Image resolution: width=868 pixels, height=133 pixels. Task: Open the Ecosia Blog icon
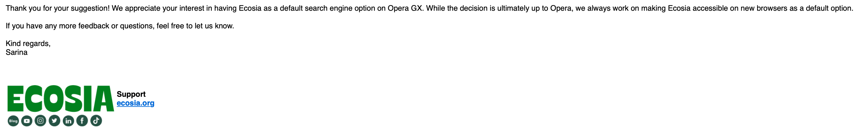point(13,121)
